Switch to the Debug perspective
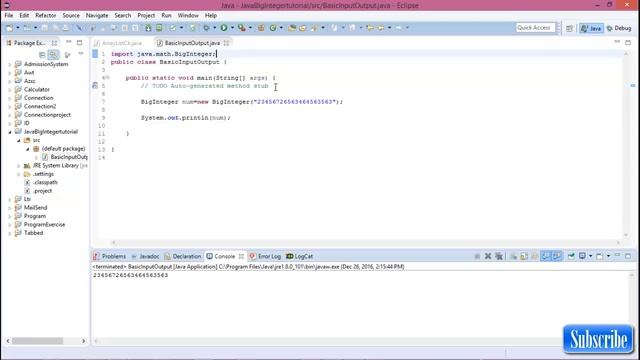Image resolution: width=640 pixels, height=360 pixels. pos(619,28)
